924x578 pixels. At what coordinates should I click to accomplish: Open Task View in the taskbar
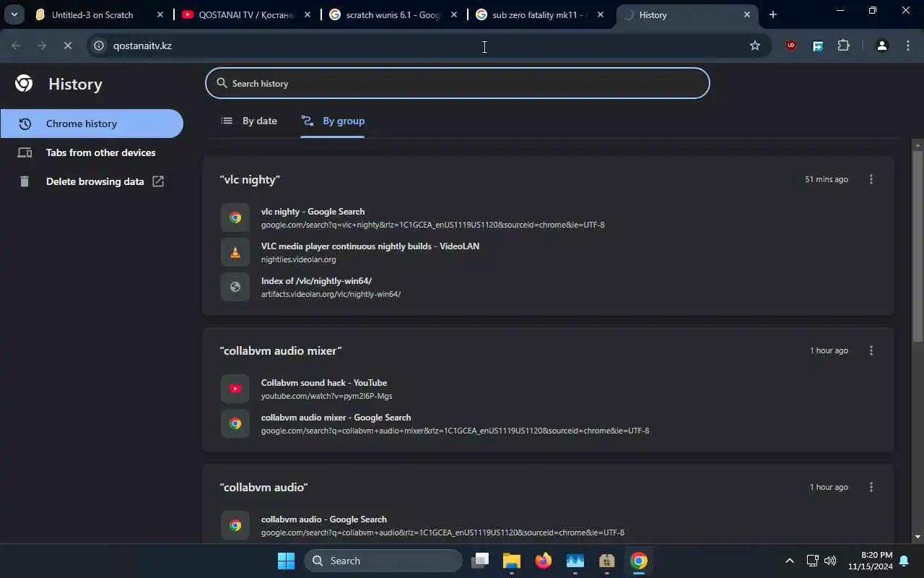tap(480, 561)
